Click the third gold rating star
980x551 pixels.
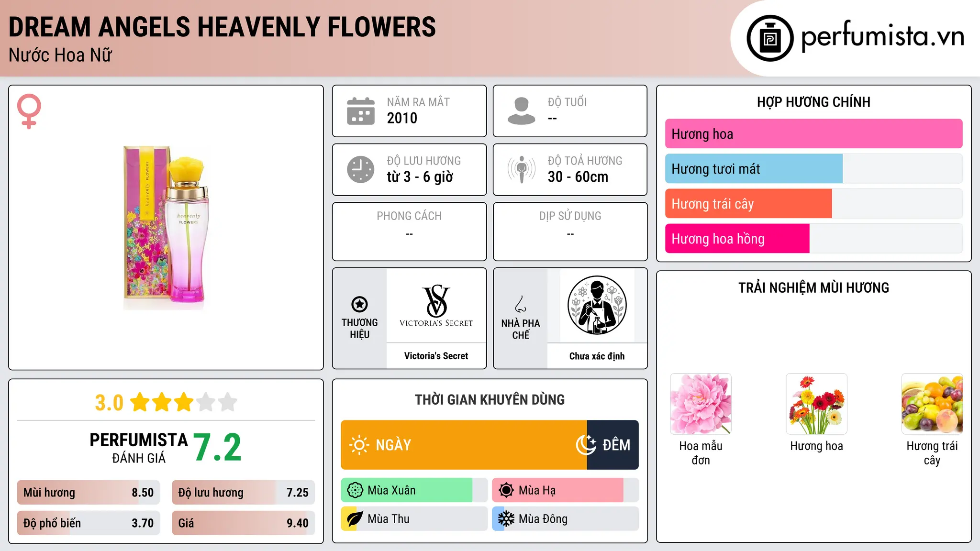(184, 402)
